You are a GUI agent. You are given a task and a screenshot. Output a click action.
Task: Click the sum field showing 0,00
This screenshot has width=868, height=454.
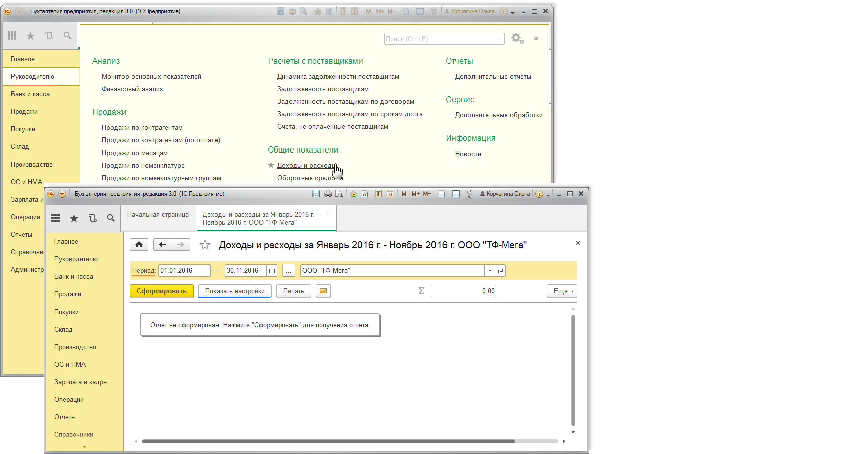[464, 291]
